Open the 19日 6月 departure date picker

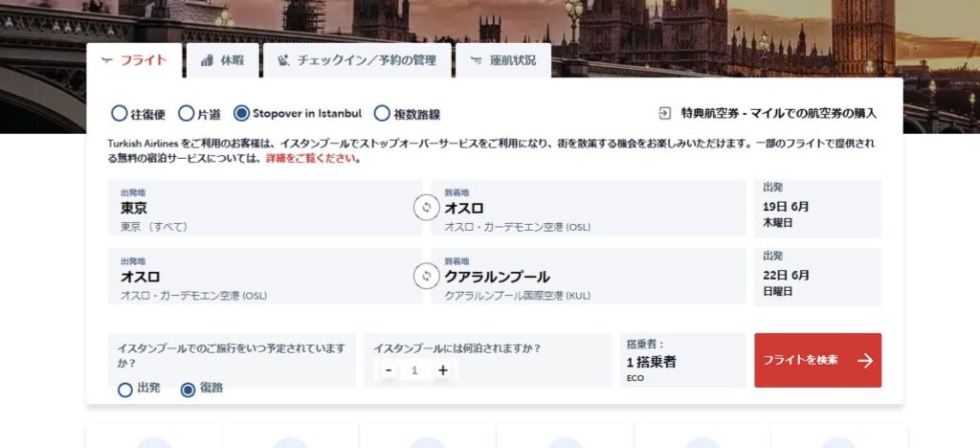pyautogui.click(x=817, y=208)
